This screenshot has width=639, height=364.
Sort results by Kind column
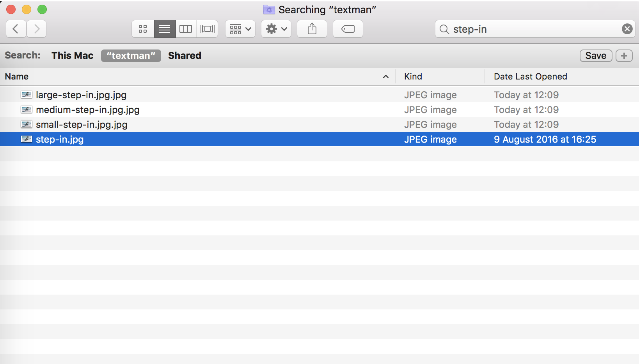[440, 76]
